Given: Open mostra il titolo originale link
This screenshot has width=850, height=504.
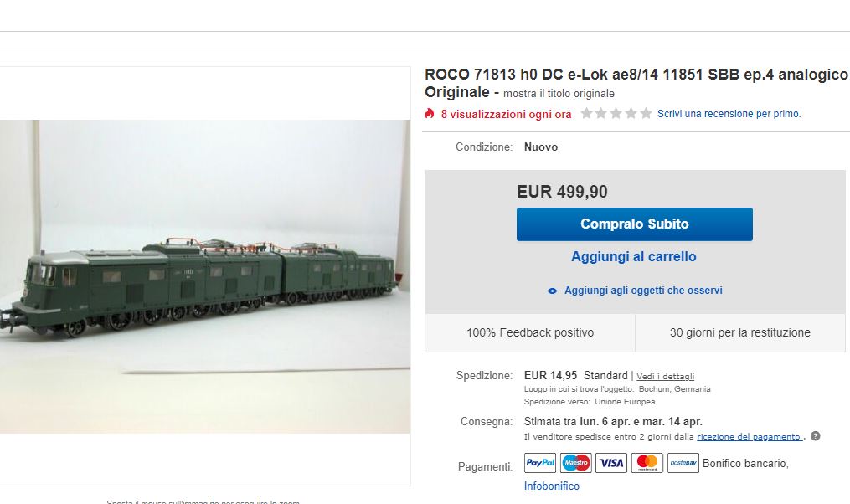Looking at the screenshot, I should (559, 93).
